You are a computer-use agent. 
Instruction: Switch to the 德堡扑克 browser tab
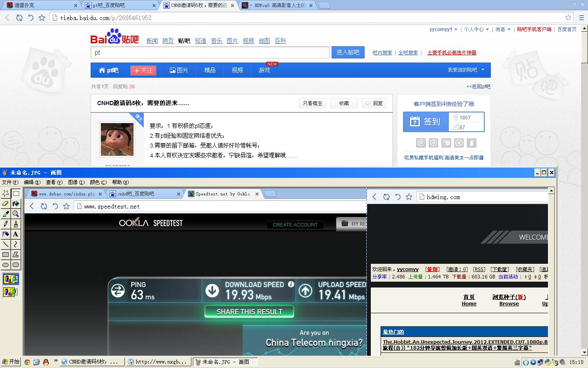click(x=41, y=5)
